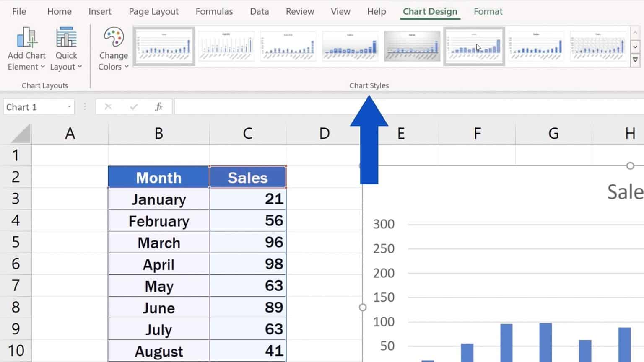Switch to the Review tab
Viewport: 644px width, 362px height.
(300, 11)
